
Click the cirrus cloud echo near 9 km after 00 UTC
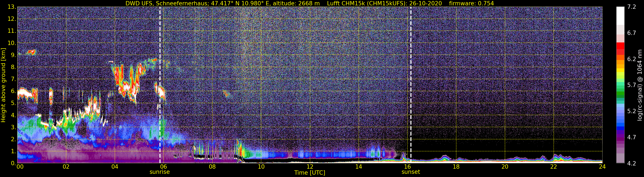click(x=31, y=52)
